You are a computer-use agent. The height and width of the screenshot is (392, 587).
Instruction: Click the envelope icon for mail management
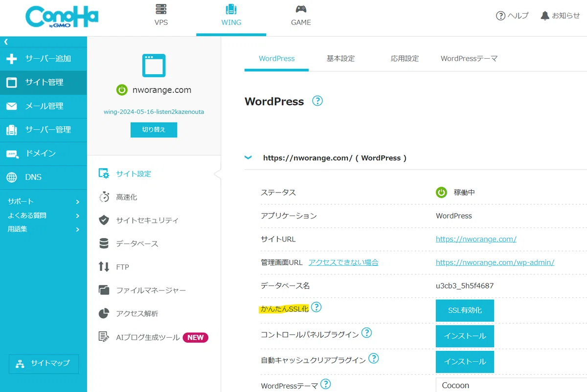point(11,106)
